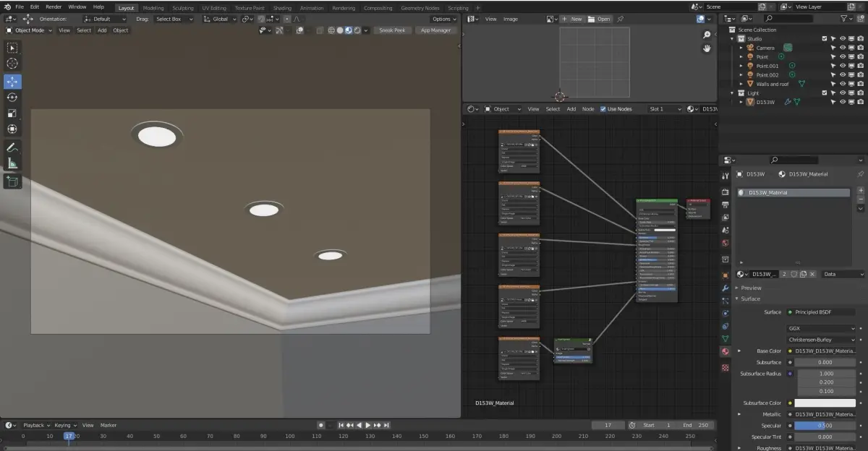Hide Walls and roof with eye icon

843,84
